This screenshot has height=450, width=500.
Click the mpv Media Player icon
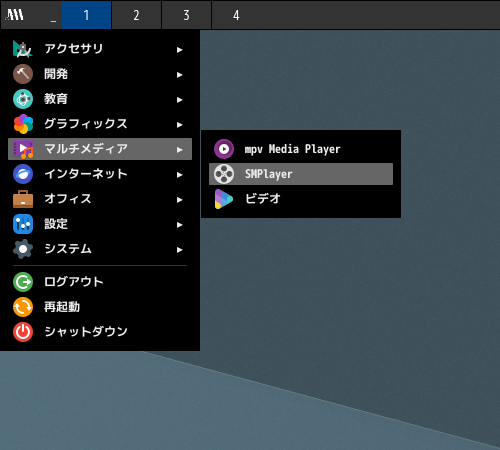224,149
